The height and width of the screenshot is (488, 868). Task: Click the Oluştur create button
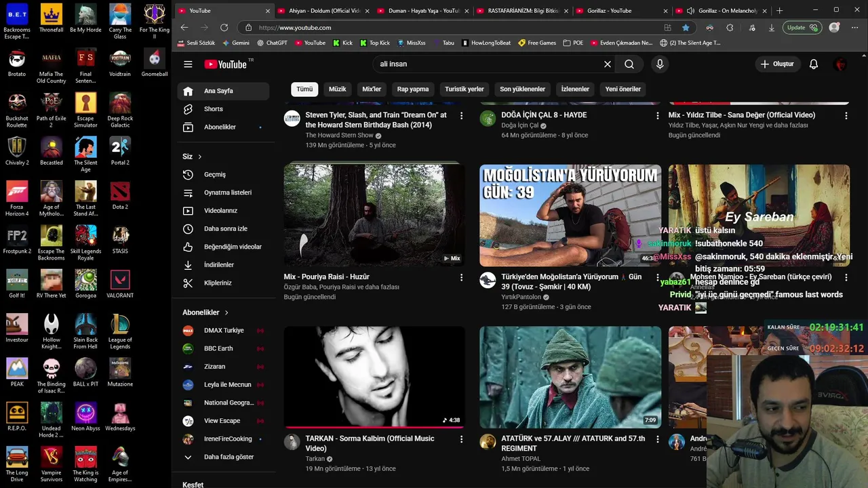(x=776, y=64)
